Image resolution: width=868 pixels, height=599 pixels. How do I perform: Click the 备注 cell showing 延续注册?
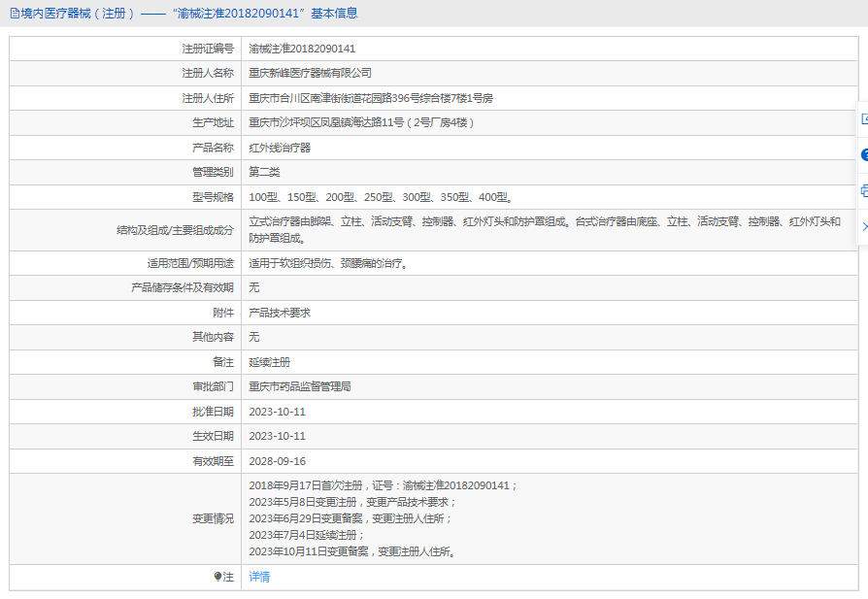click(x=270, y=361)
